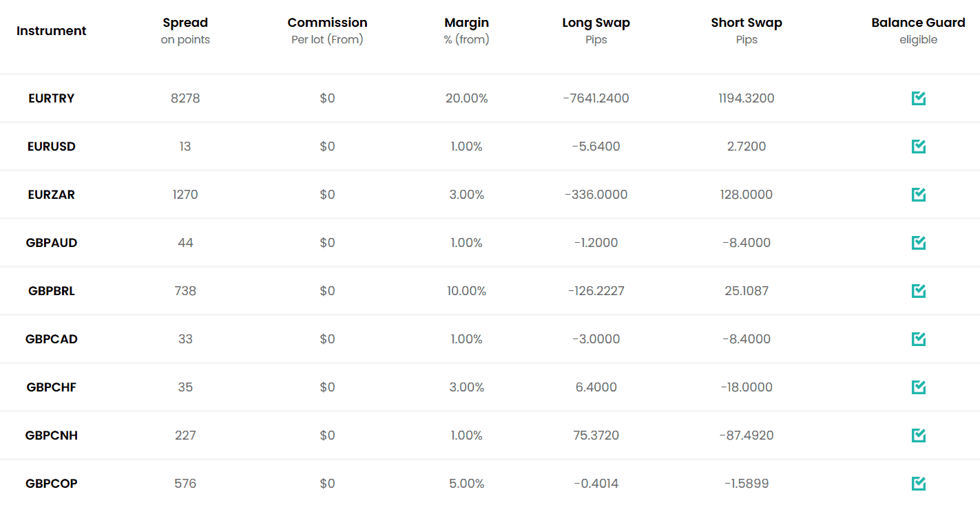Sort the table by the Margin column header
The width and height of the screenshot is (980, 505).
(466, 22)
